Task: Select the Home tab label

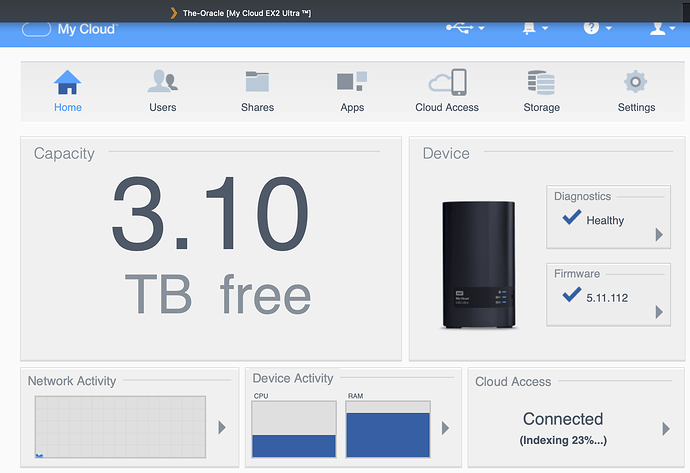Action: point(68,107)
